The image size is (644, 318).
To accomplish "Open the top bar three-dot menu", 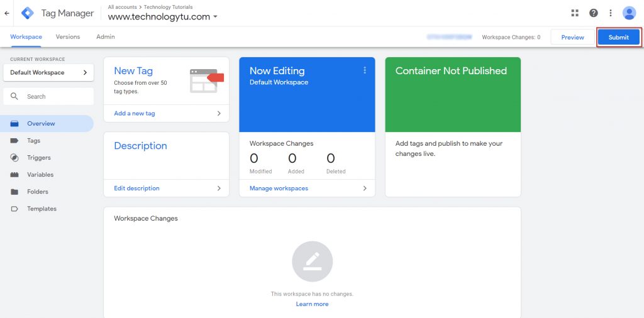I will click(611, 13).
